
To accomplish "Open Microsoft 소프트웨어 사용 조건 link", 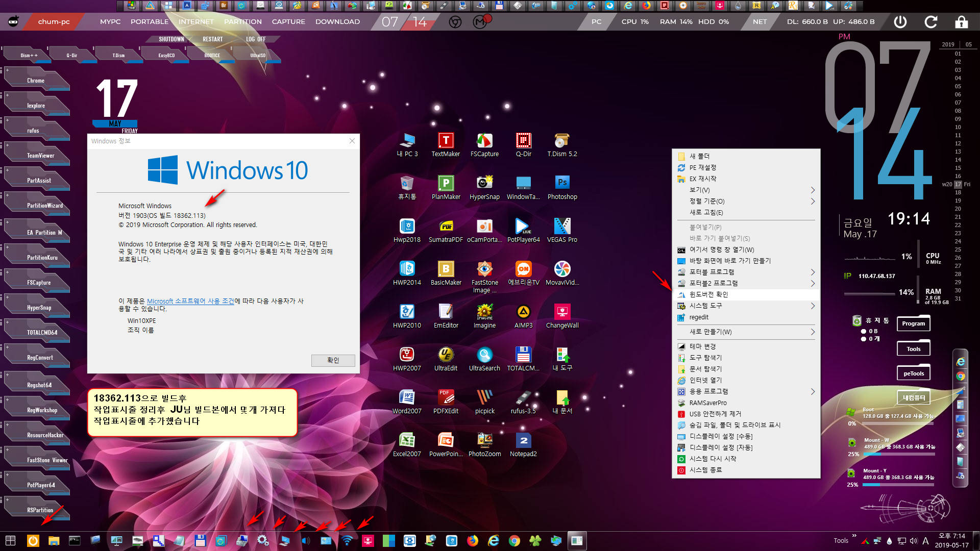I will 190,301.
